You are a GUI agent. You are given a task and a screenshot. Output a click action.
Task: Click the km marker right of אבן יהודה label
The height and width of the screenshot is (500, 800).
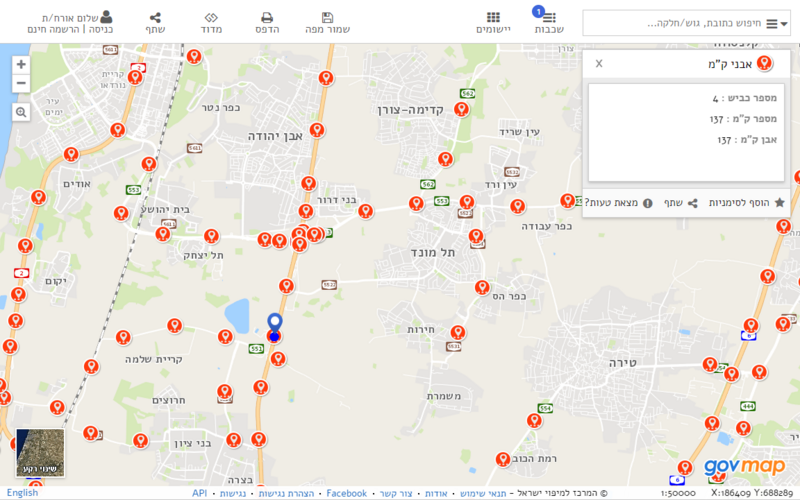317,130
